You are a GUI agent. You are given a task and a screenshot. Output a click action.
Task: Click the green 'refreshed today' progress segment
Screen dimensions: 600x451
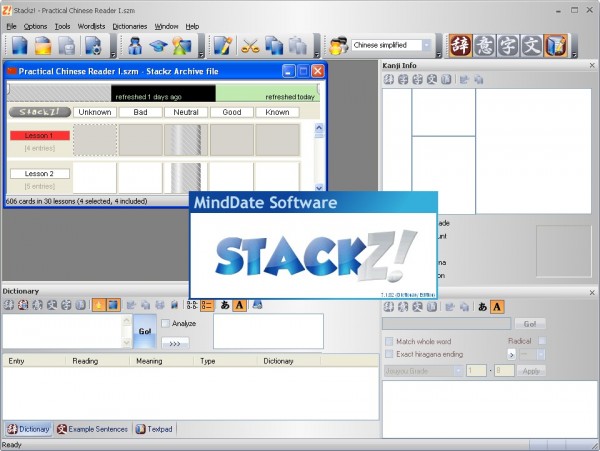[x=267, y=93]
